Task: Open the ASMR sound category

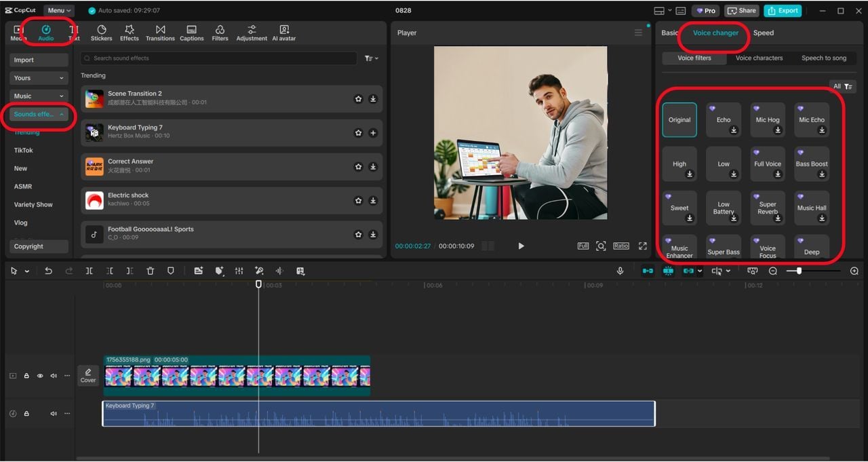Action: click(x=23, y=187)
